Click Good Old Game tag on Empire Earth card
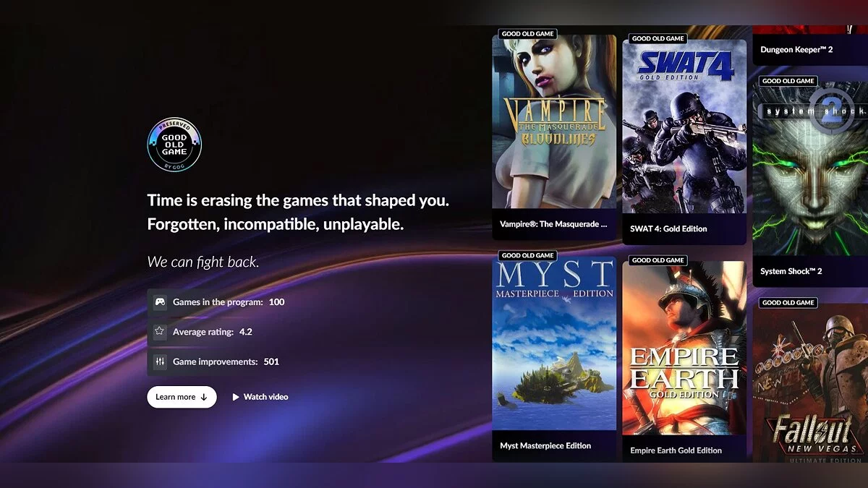 tap(658, 260)
